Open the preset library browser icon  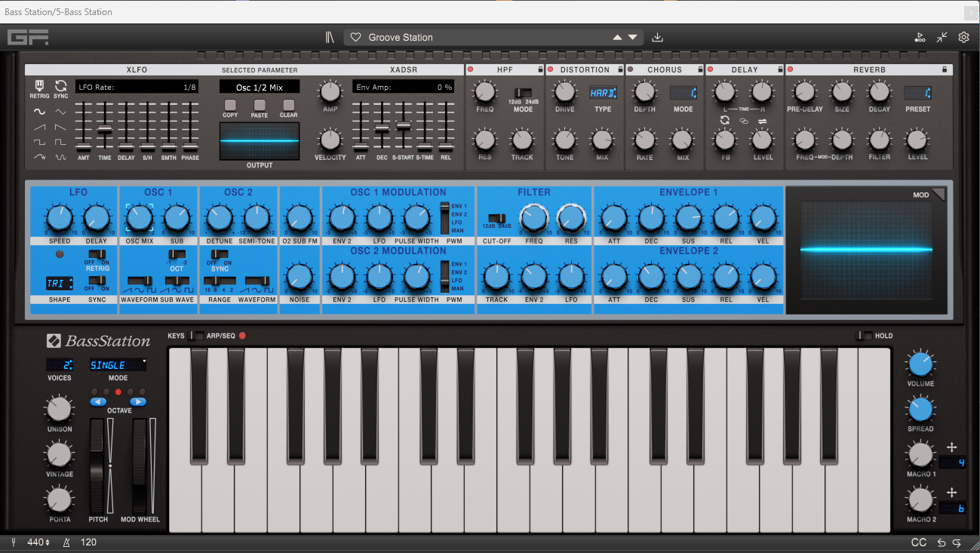(330, 37)
